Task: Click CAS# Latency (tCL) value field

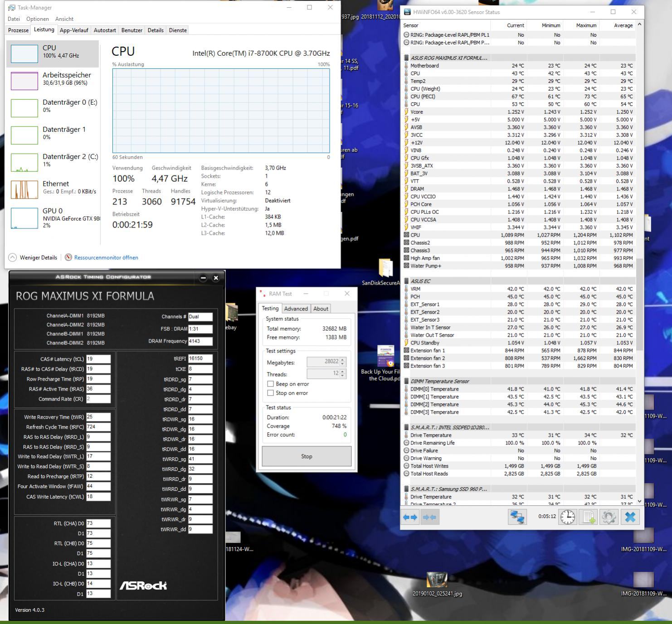Action: [x=98, y=359]
